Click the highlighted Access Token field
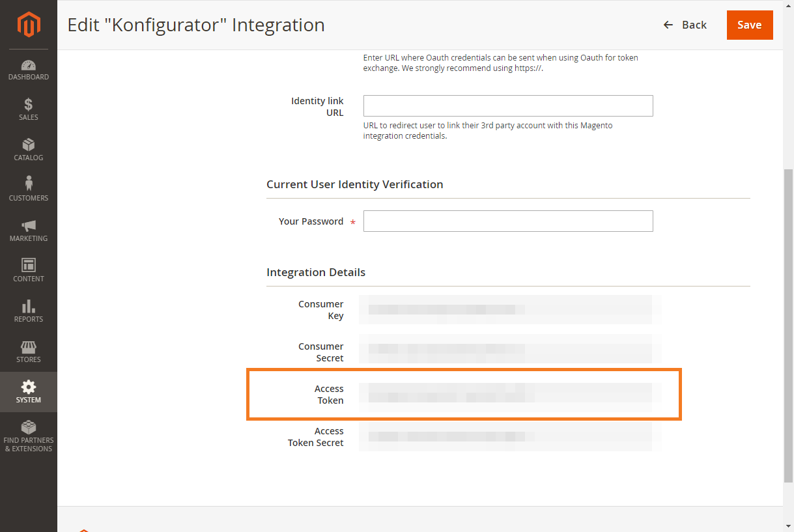The height and width of the screenshot is (532, 794). point(507,394)
